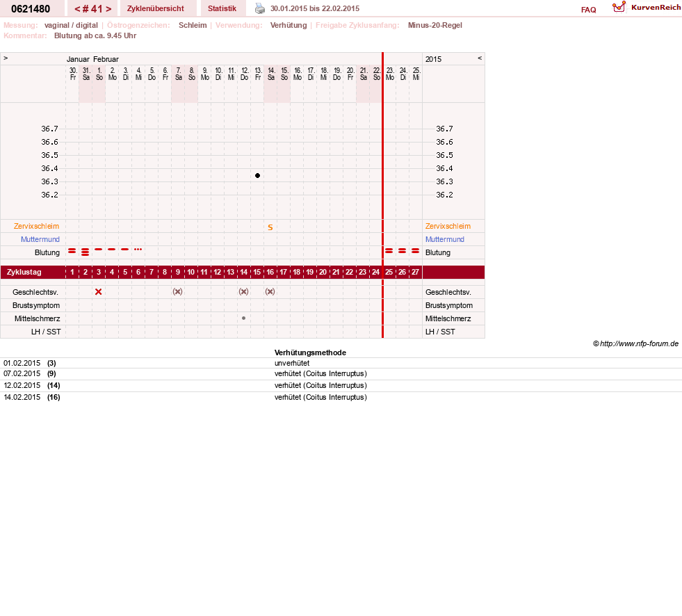Click the bleeding symbol on cycle day 26

(x=403, y=251)
